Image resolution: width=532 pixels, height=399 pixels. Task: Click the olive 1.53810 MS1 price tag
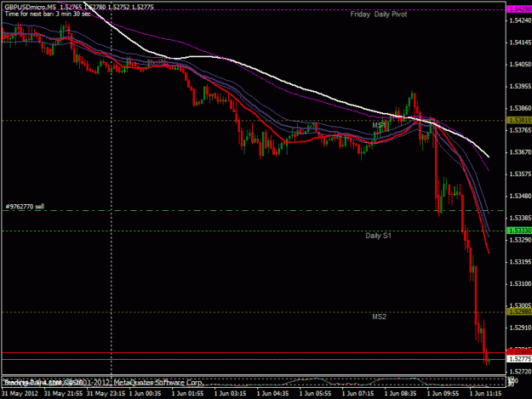pyautogui.click(x=519, y=120)
